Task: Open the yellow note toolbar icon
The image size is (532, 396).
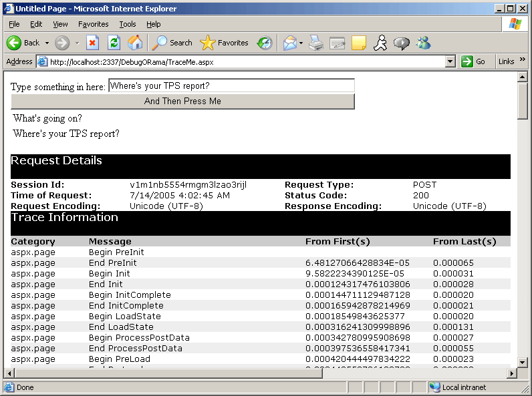Action: click(359, 43)
